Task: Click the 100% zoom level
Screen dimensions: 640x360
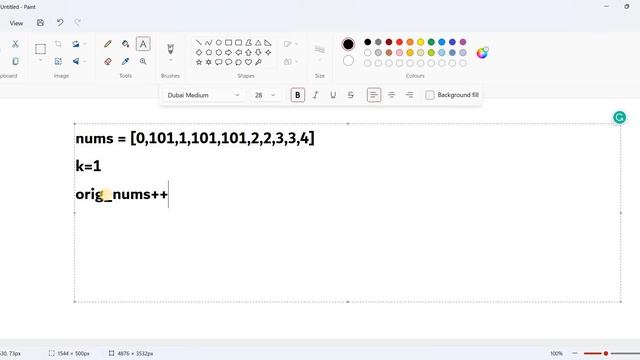Action: click(x=556, y=353)
